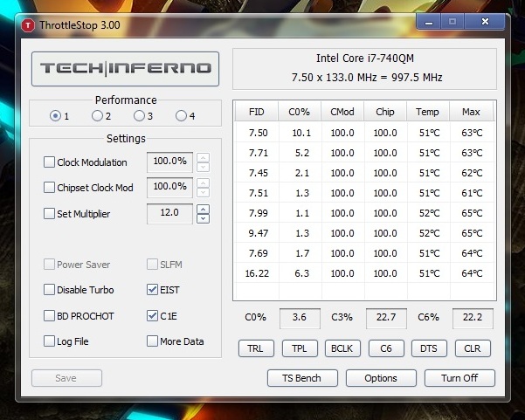525x420 pixels.
Task: Click the FID value 7.99
Action: 259,213
